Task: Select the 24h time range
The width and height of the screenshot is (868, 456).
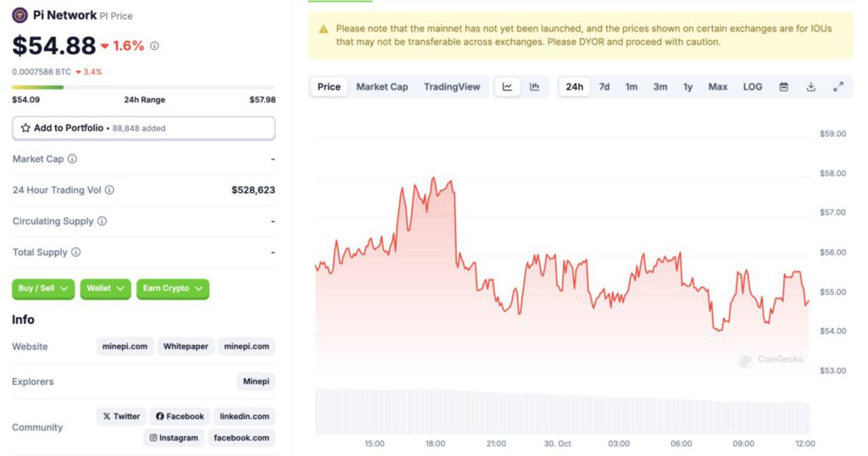Action: pos(575,86)
